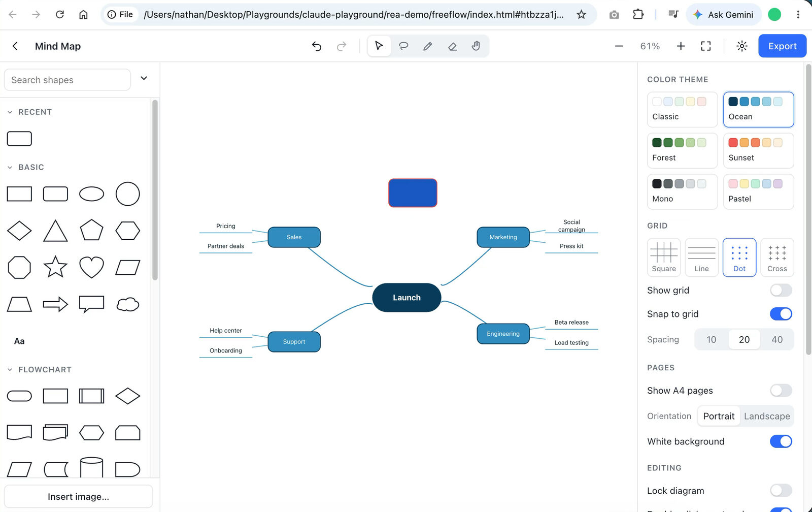This screenshot has height=512, width=812.
Task: Select the Launch central node on canvas
Action: pyautogui.click(x=407, y=298)
